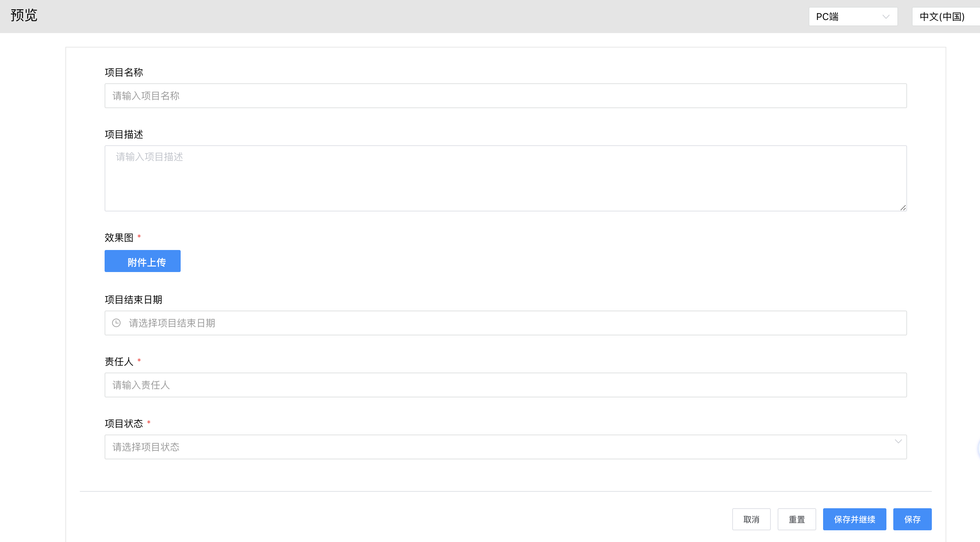Click the 项目结束日期 field label

click(x=133, y=300)
